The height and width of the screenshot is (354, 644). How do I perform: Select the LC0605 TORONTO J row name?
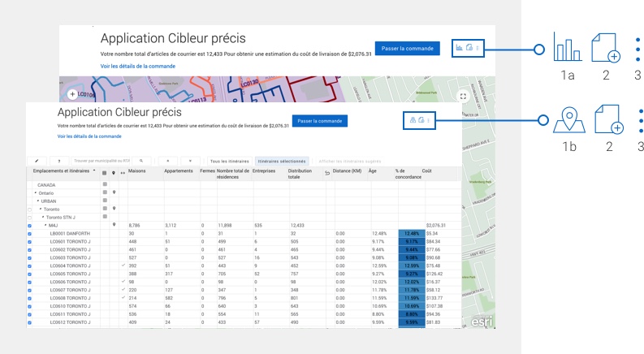pyautogui.click(x=70, y=274)
